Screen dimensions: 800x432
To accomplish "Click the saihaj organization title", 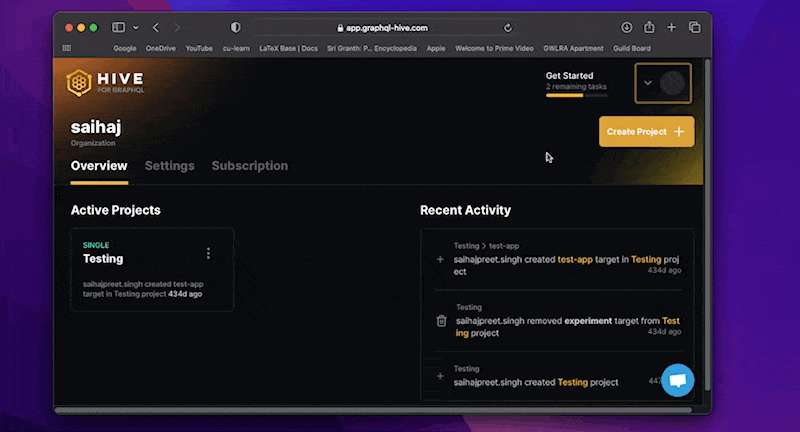I will tap(96, 128).
